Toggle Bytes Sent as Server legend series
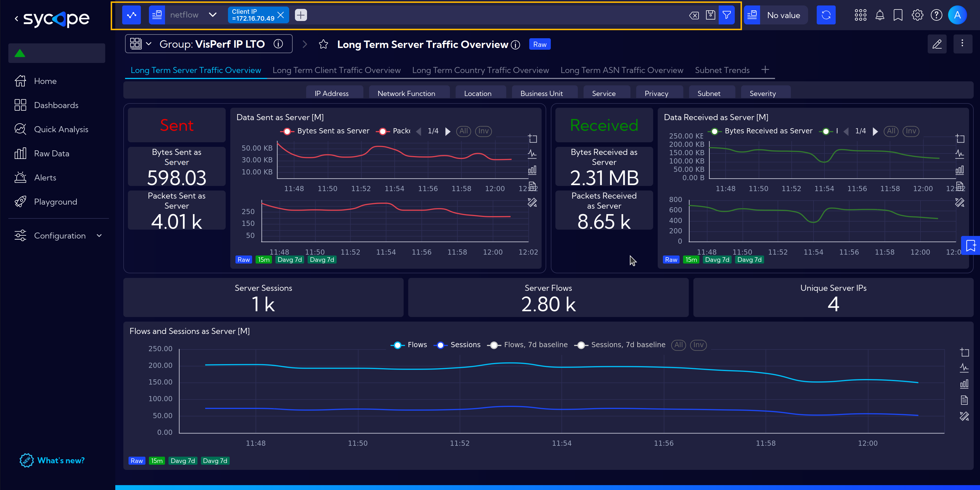Screen dimensions: 980x490 click(x=325, y=131)
